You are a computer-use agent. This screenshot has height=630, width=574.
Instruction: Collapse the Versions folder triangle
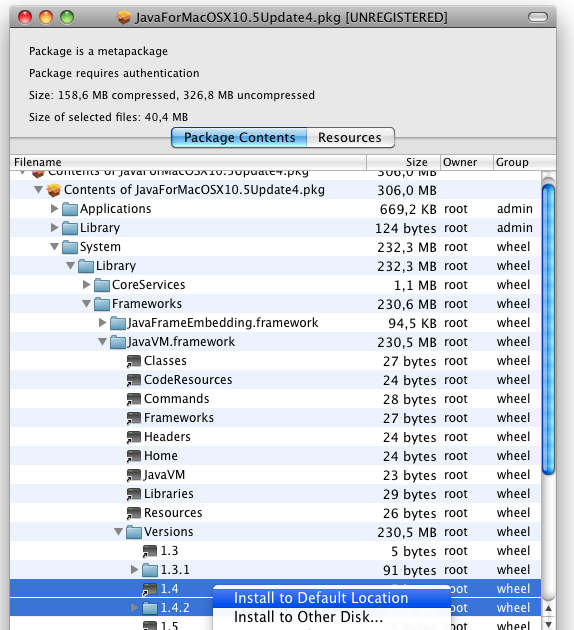118,532
